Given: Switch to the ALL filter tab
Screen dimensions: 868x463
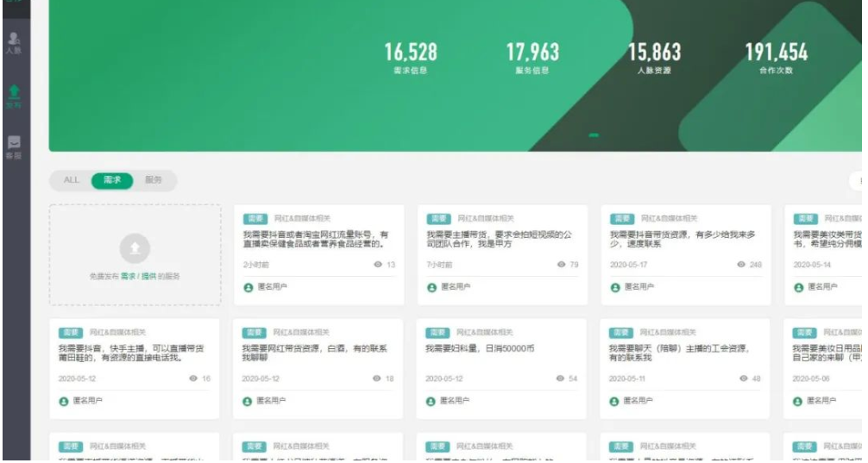Looking at the screenshot, I should 72,180.
